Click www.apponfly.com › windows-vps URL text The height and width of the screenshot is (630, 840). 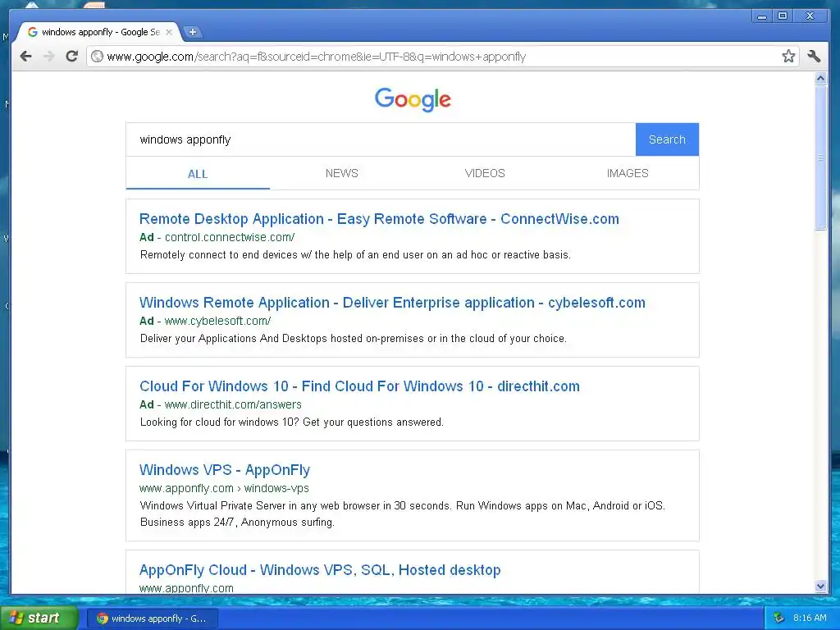[x=224, y=488]
